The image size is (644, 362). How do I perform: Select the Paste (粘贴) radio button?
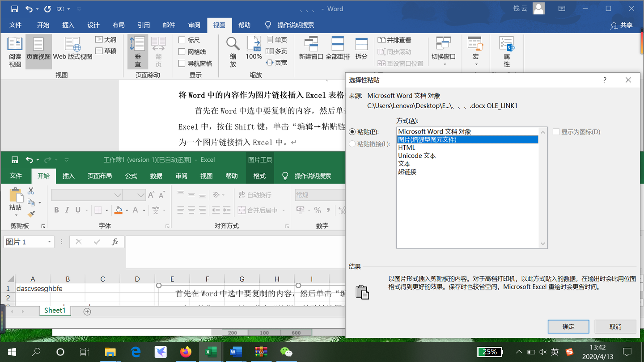click(352, 132)
